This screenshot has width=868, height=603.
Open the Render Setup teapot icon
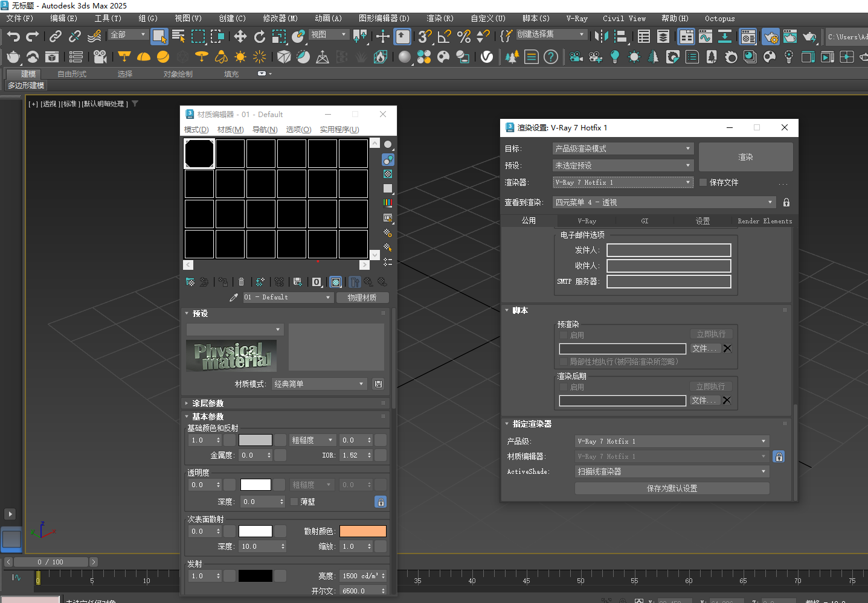coord(771,37)
